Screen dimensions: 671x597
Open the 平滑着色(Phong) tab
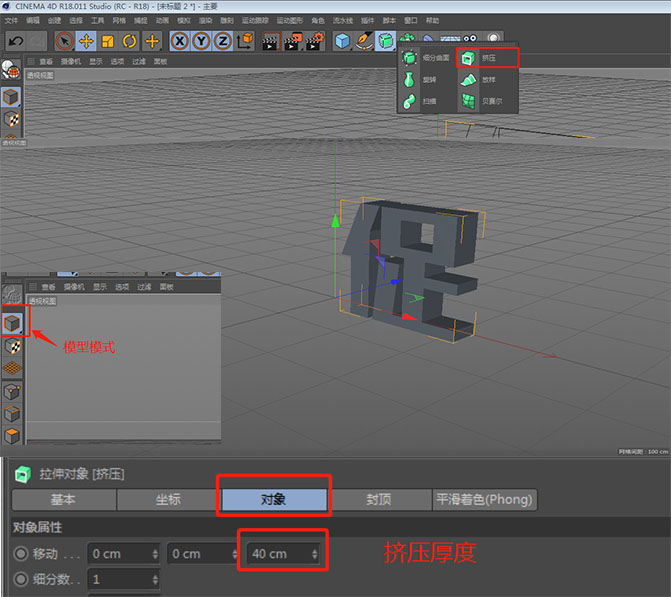click(x=485, y=499)
